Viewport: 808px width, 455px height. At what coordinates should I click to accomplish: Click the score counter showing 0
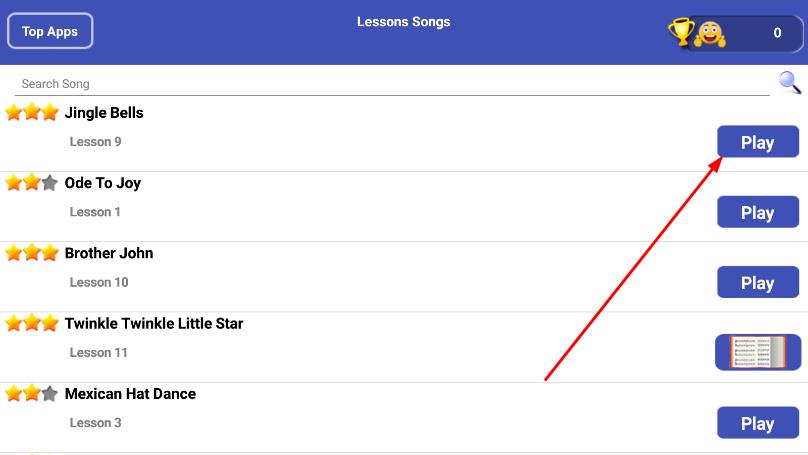click(x=776, y=33)
